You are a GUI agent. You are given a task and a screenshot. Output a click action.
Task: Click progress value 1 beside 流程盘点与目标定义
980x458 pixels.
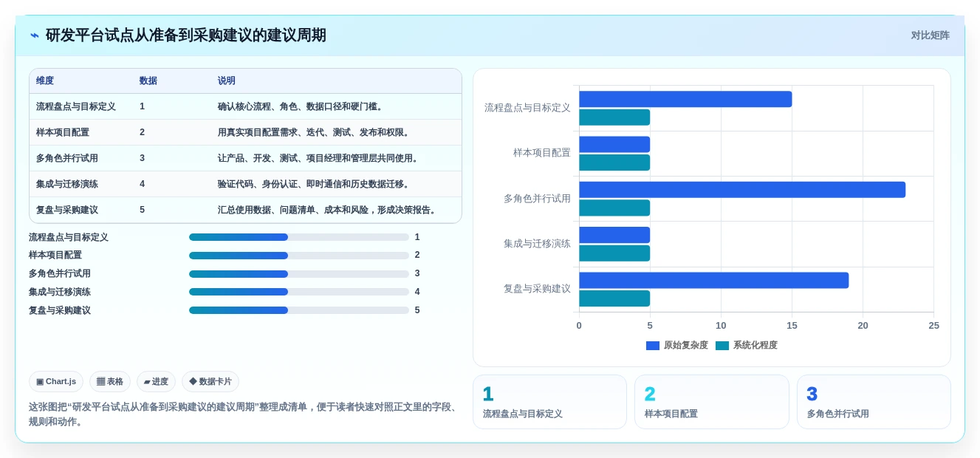[x=417, y=237]
